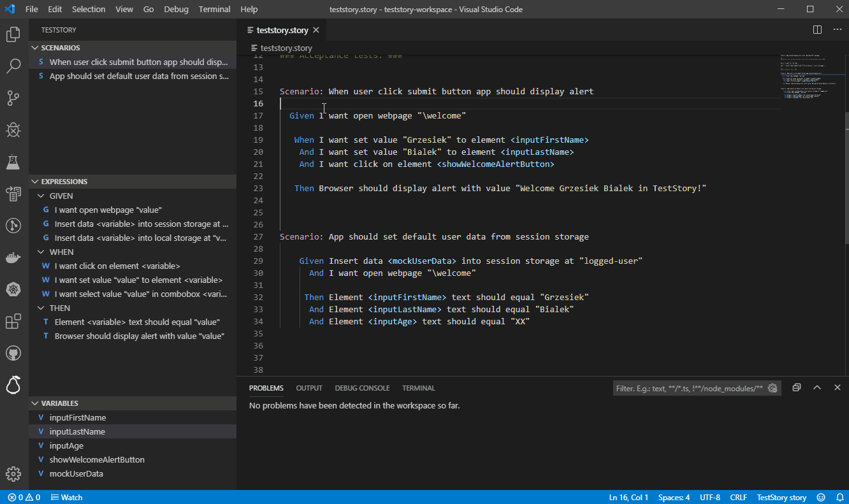The height and width of the screenshot is (504, 849).
Task: Open the Debug view bug icon
Action: pyautogui.click(x=13, y=129)
